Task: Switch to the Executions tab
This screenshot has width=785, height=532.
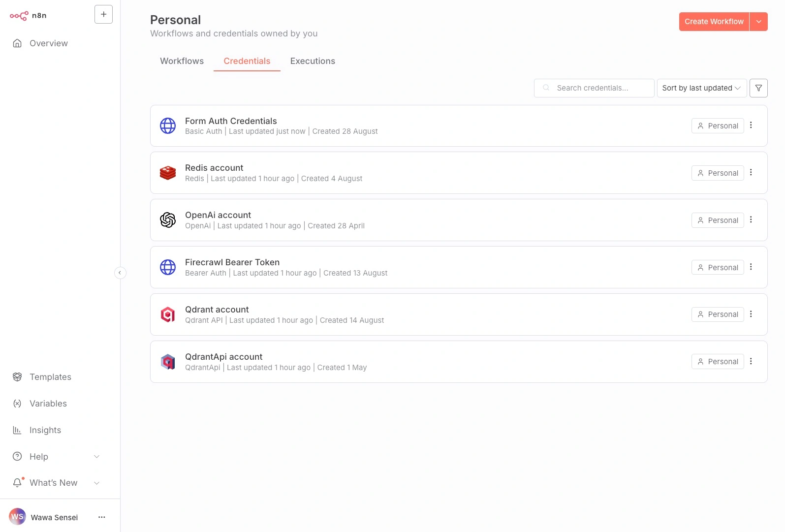Action: (313, 61)
